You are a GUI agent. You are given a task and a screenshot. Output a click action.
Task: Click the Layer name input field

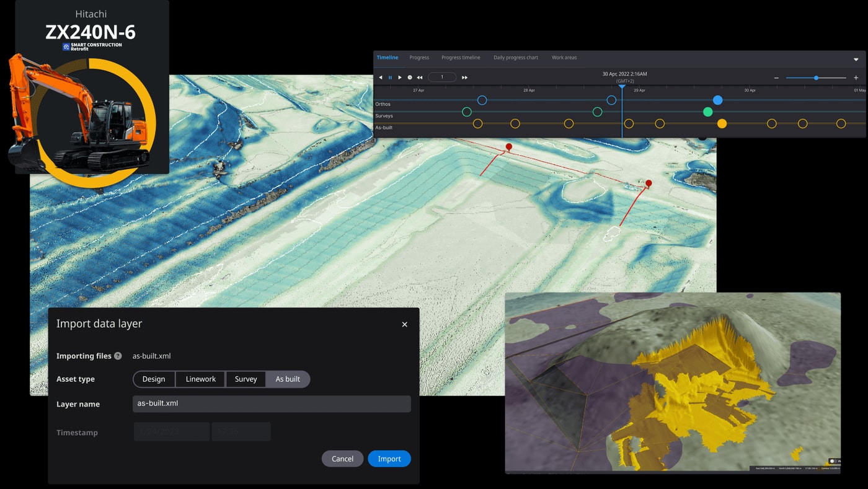tap(272, 403)
